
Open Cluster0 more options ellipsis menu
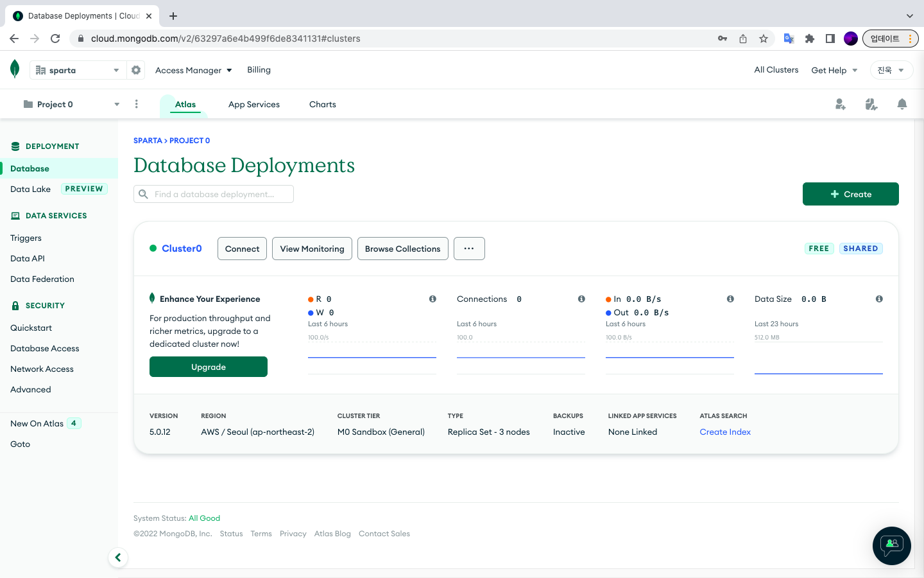pos(469,249)
